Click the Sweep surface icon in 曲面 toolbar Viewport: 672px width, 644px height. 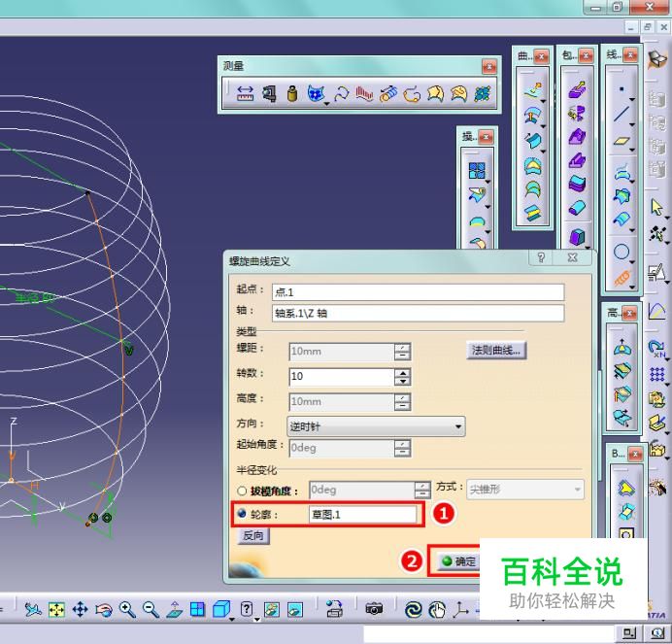533,140
